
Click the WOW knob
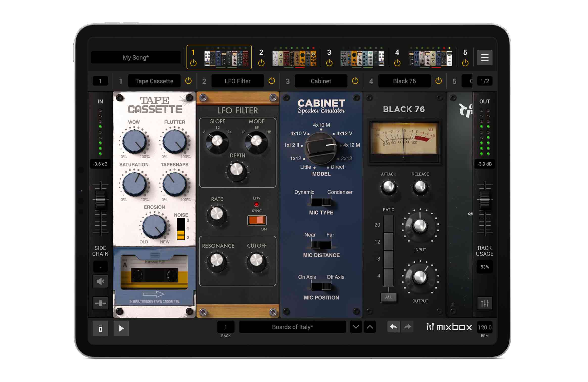point(134,141)
